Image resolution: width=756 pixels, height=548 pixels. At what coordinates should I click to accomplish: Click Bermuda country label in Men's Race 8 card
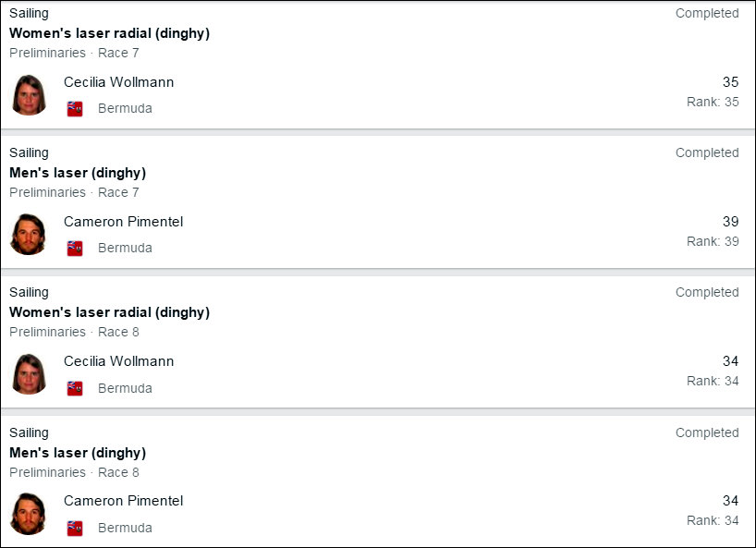pos(125,528)
